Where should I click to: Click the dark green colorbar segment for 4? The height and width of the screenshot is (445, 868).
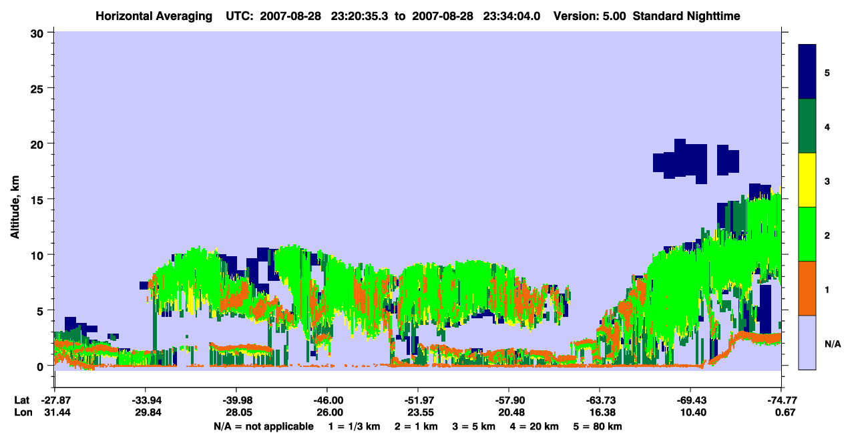807,126
